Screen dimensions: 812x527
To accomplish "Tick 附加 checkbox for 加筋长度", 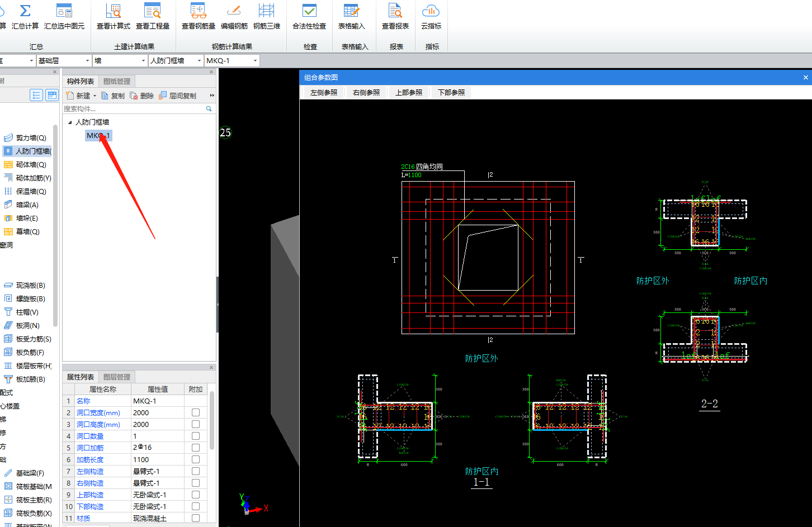I will (x=196, y=459).
